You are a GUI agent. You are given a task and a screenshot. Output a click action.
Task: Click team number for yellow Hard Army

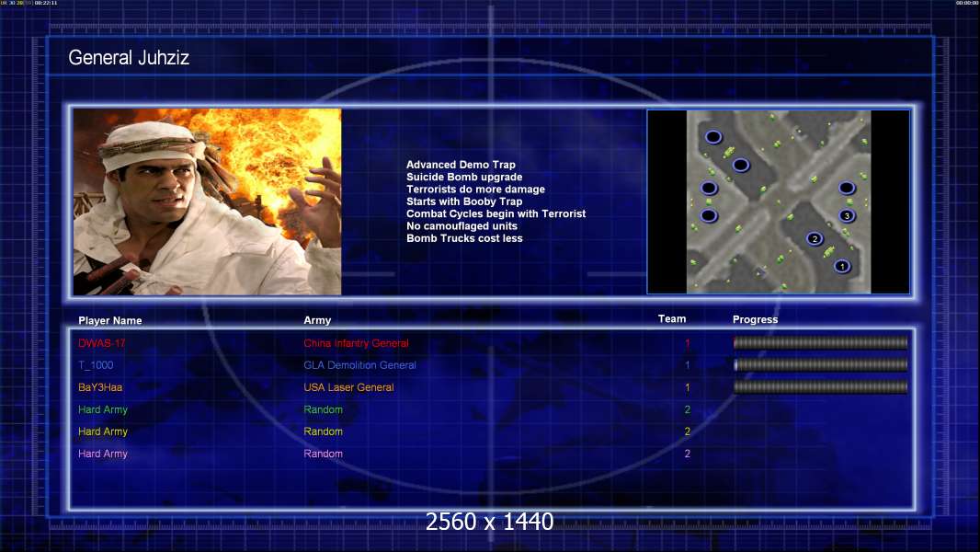point(687,431)
